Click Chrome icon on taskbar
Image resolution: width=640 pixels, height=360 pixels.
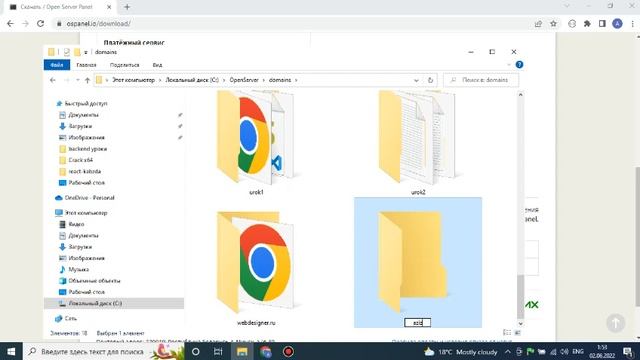point(265,351)
